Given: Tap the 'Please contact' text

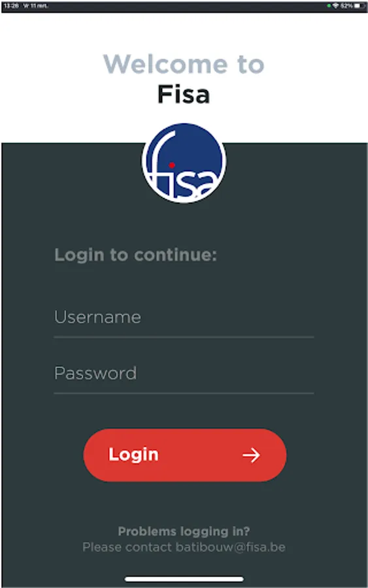Looking at the screenshot, I should coord(127,547).
